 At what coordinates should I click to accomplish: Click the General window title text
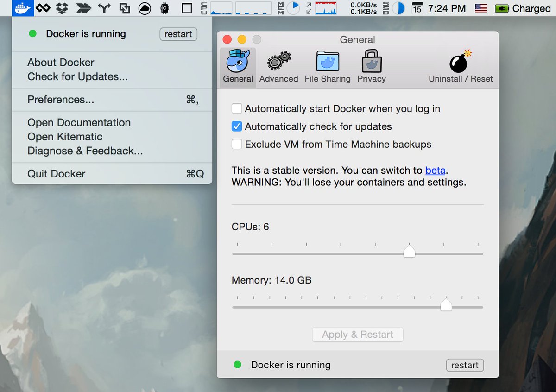click(x=358, y=39)
